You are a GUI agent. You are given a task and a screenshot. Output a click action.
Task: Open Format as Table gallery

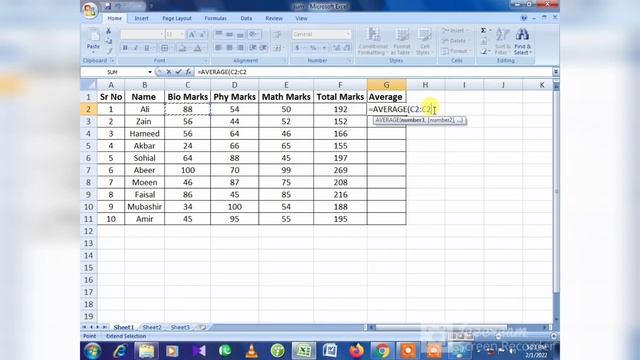[401, 41]
